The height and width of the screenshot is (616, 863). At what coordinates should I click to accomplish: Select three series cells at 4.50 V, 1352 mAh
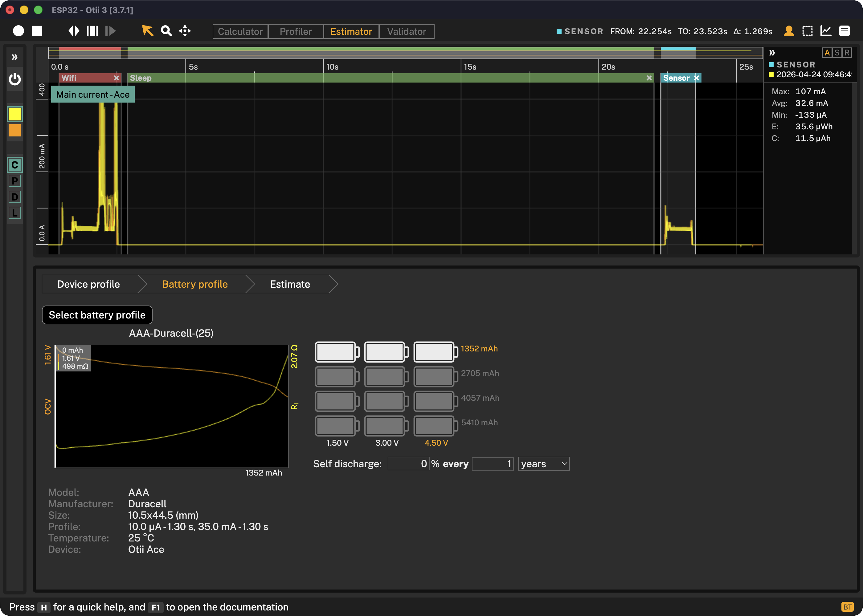point(436,352)
